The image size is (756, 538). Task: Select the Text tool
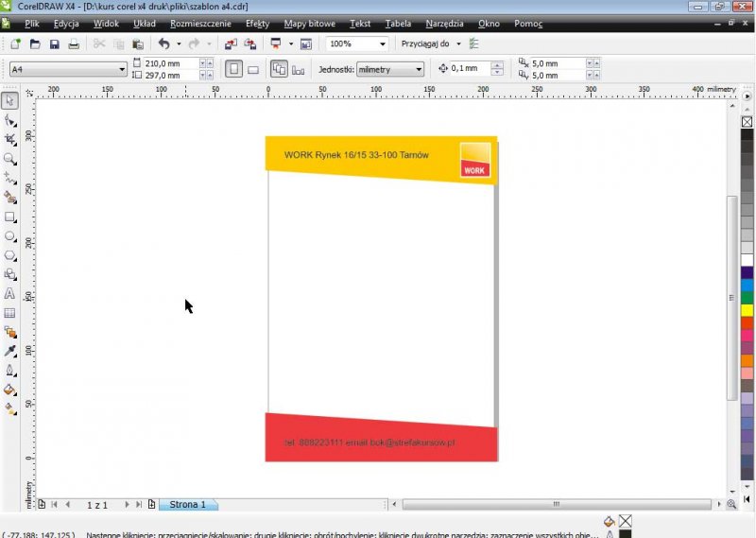tap(10, 294)
